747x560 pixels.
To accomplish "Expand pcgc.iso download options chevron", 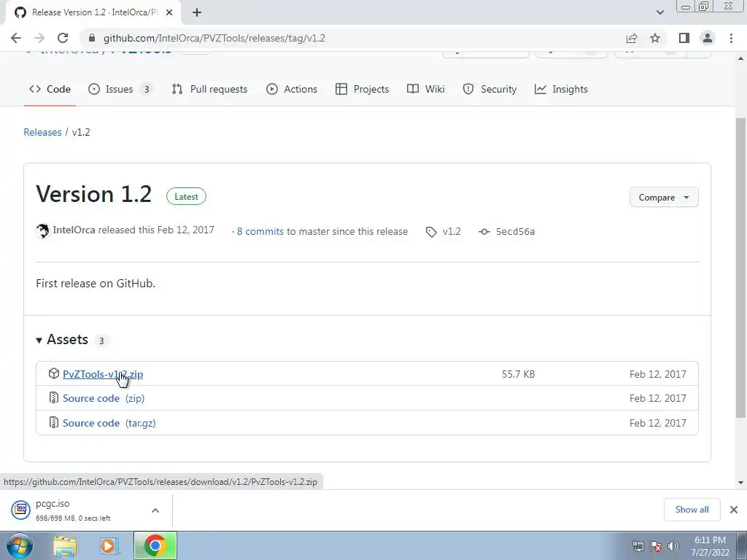I will [x=155, y=510].
